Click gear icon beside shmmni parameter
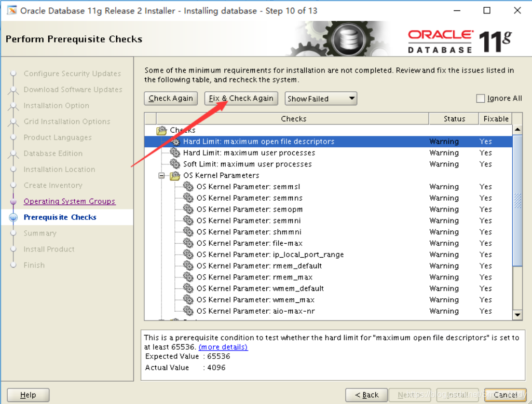 (x=188, y=232)
